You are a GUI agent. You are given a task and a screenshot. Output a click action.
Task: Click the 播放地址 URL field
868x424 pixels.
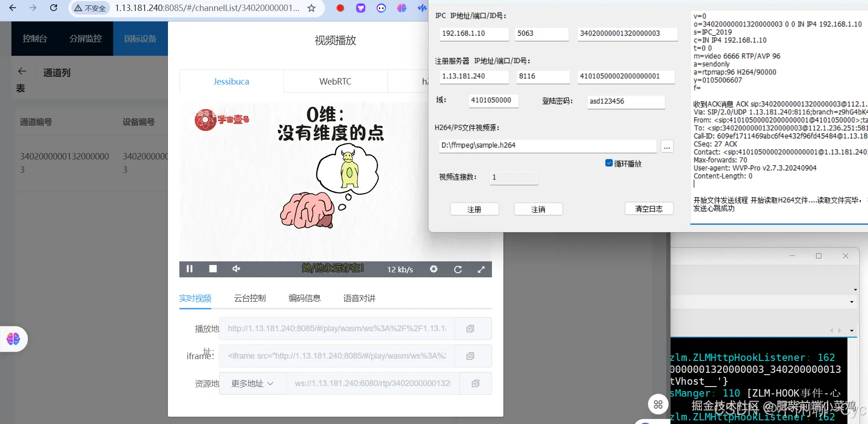[337, 329]
